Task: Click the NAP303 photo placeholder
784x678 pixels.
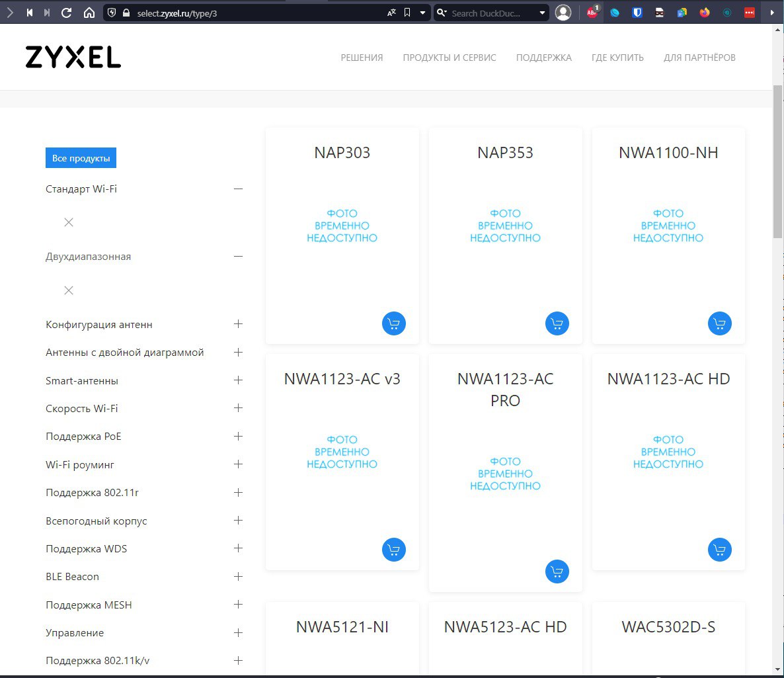Action: (x=342, y=226)
